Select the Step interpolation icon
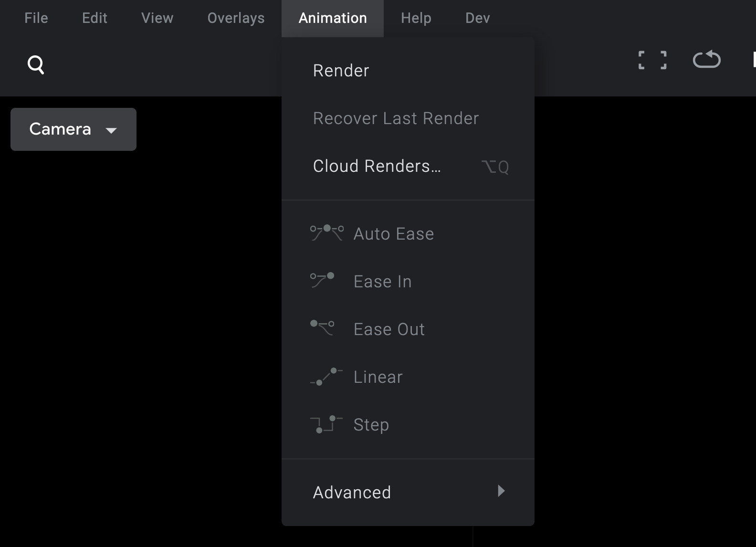This screenshot has height=547, width=756. pyautogui.click(x=326, y=424)
